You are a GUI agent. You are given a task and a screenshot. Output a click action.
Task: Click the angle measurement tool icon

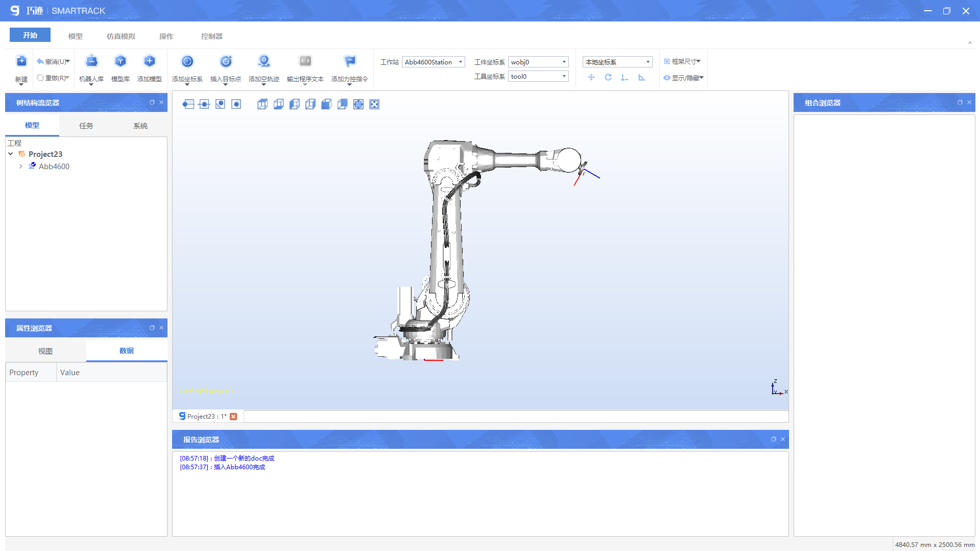(x=641, y=77)
